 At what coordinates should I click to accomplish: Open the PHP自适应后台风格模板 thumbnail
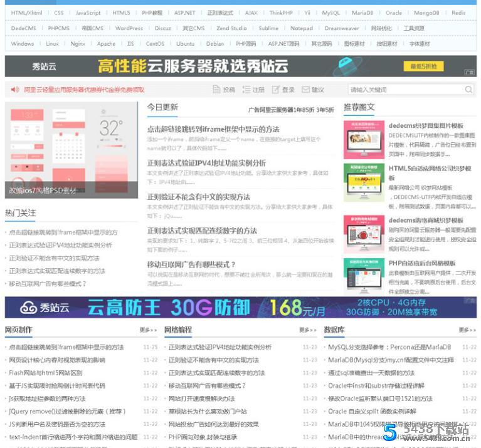[x=364, y=276]
